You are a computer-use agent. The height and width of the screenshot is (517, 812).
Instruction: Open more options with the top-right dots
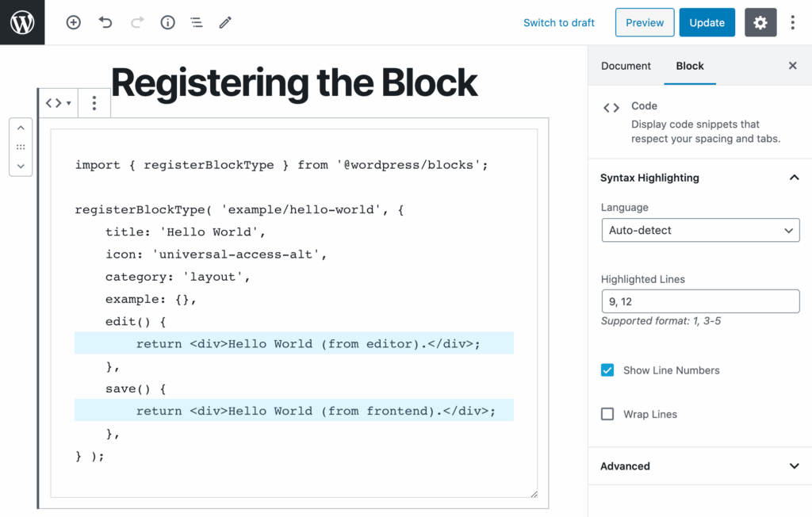(x=792, y=22)
